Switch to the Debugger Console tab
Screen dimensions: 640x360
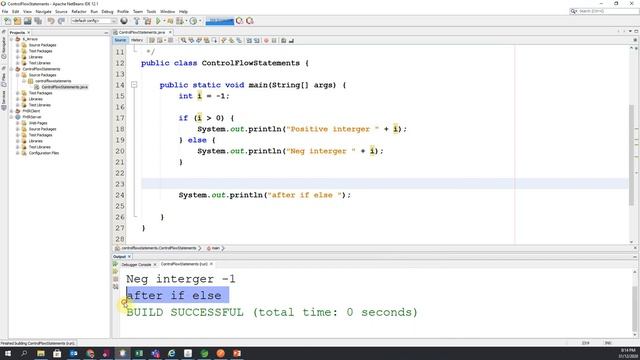[136, 264]
